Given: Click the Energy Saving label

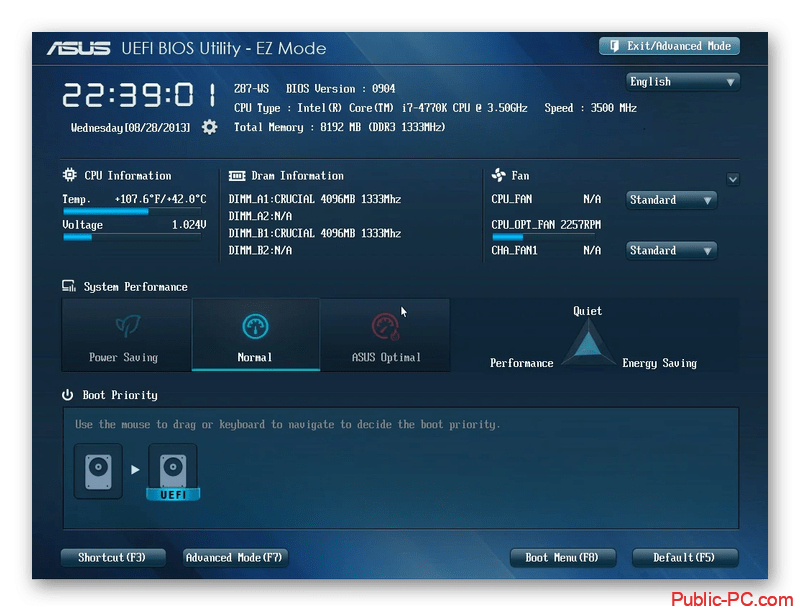Looking at the screenshot, I should coord(659,363).
